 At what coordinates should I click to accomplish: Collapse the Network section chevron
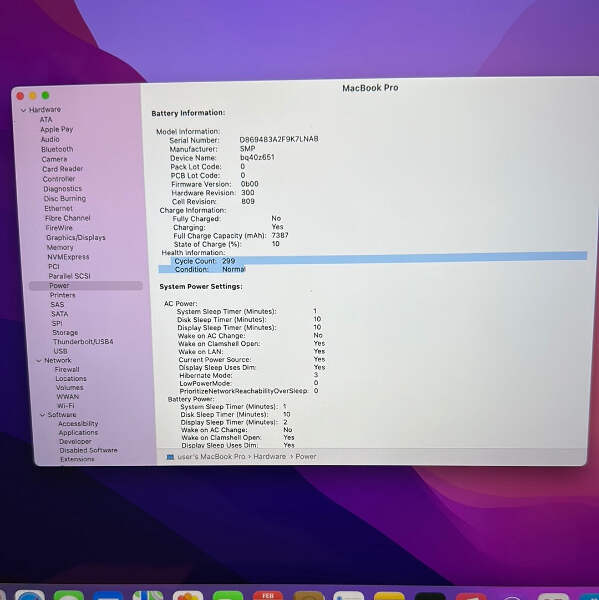pyautogui.click(x=39, y=361)
